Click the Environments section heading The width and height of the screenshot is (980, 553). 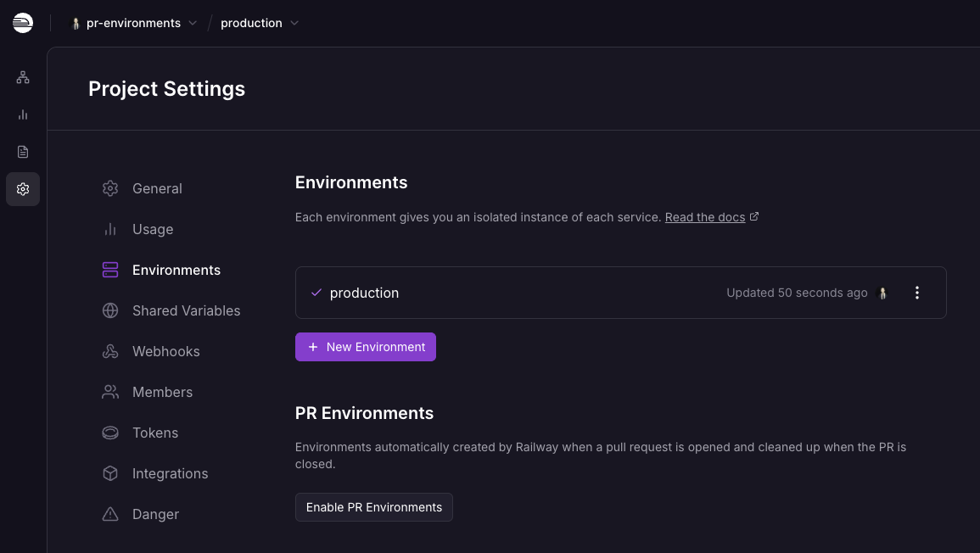click(351, 182)
